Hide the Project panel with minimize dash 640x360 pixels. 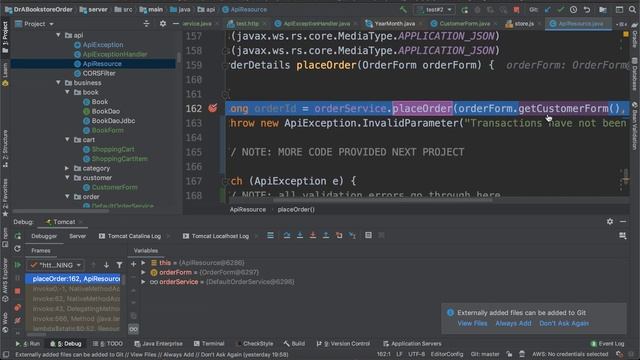(176, 24)
